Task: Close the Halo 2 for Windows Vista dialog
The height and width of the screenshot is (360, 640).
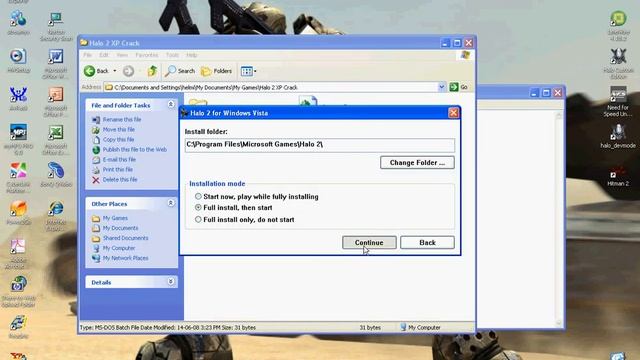Action: pyautogui.click(x=453, y=113)
